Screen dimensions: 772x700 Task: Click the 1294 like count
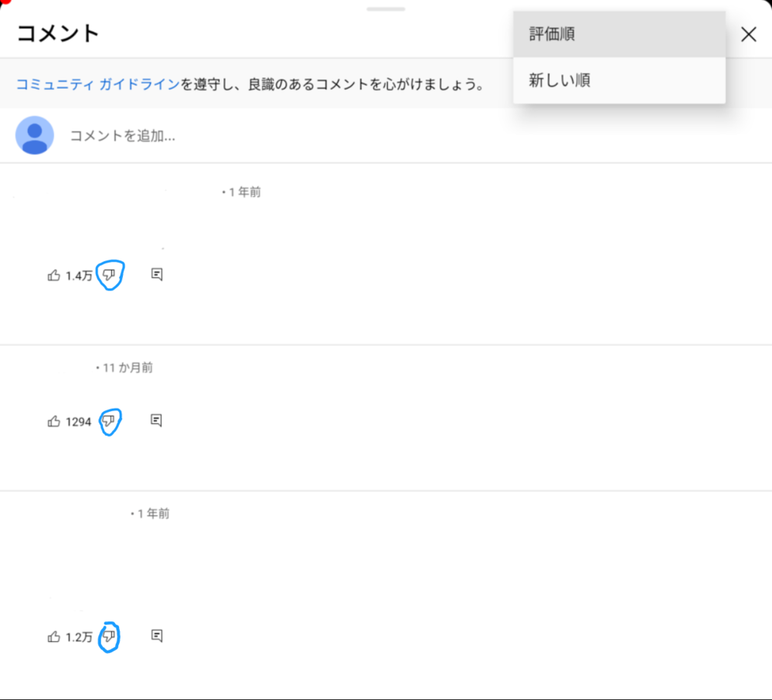[x=78, y=422]
